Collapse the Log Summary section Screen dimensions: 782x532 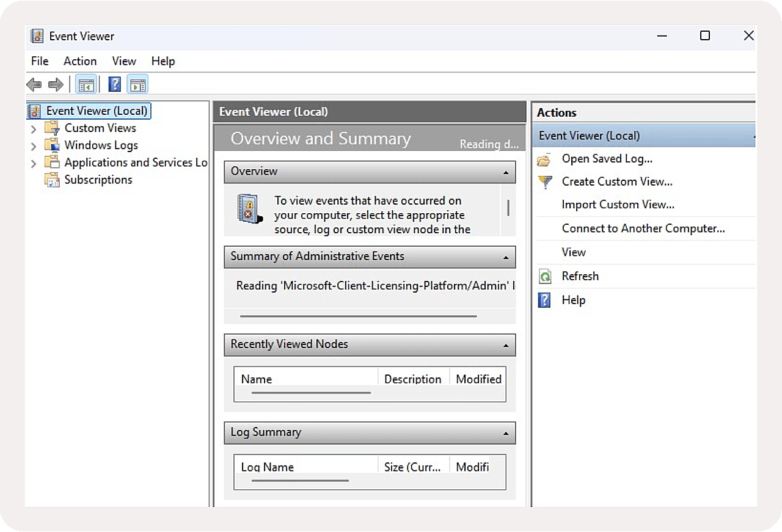point(505,434)
